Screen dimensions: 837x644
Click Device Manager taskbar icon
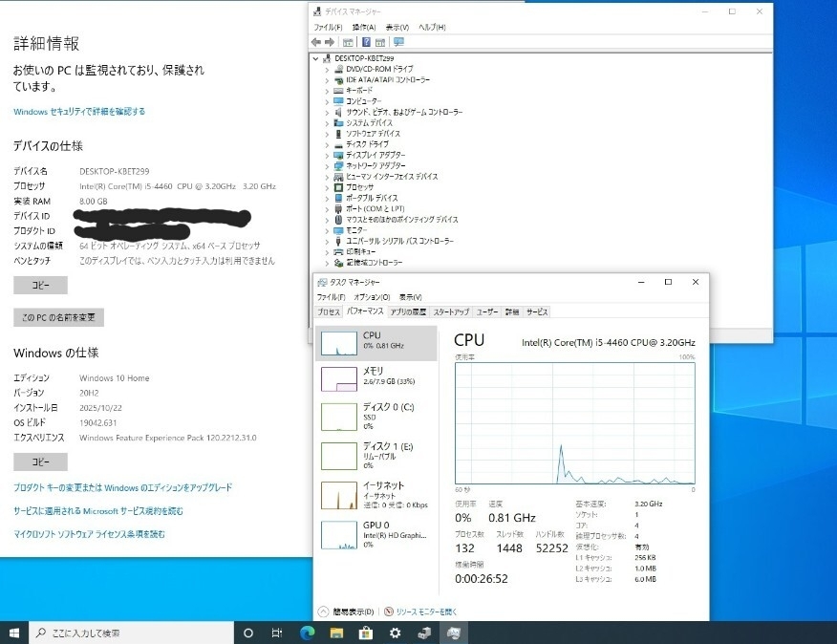click(x=424, y=633)
